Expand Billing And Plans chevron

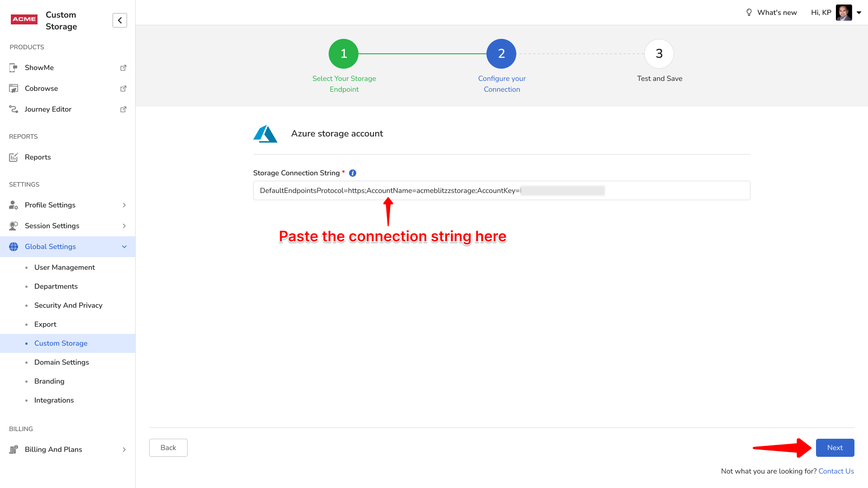124,450
